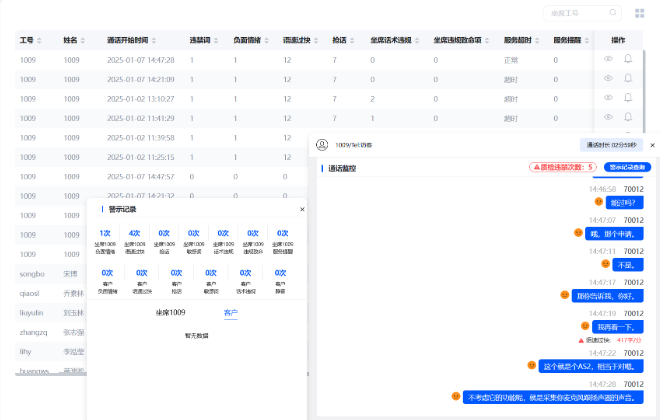Open the grid view icon at top right
Viewport: 660px width, 420px height.
pos(639,13)
